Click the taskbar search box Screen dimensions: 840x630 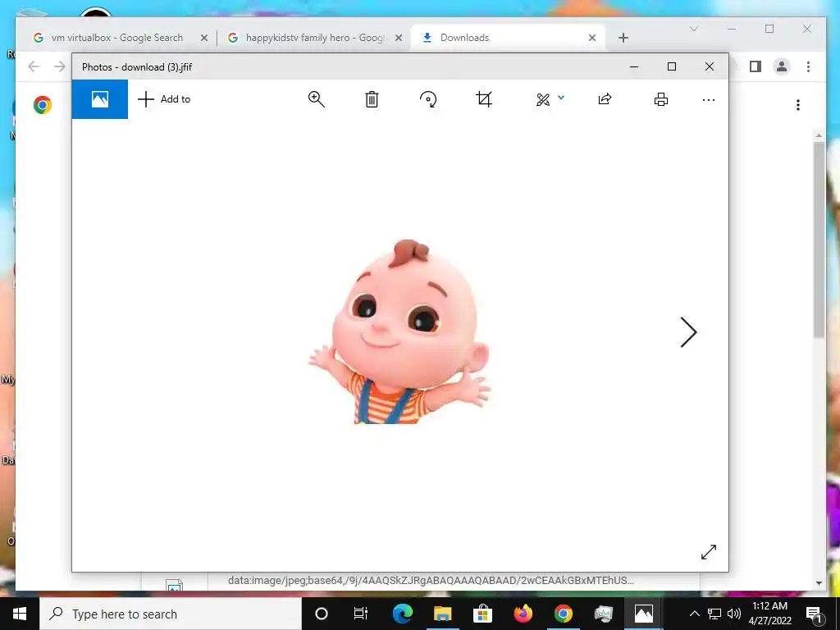pyautogui.click(x=171, y=614)
